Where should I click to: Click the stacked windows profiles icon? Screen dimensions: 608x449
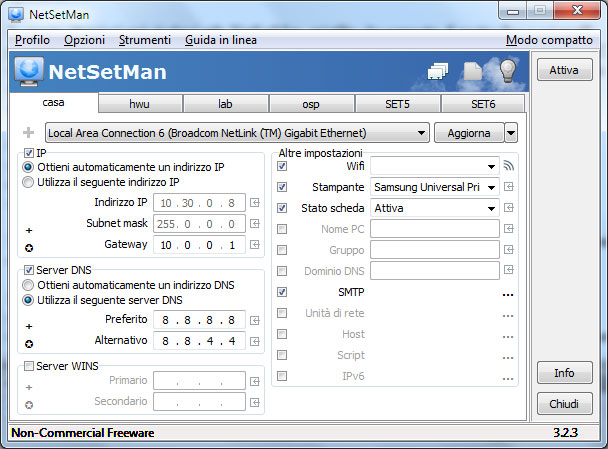pos(438,71)
